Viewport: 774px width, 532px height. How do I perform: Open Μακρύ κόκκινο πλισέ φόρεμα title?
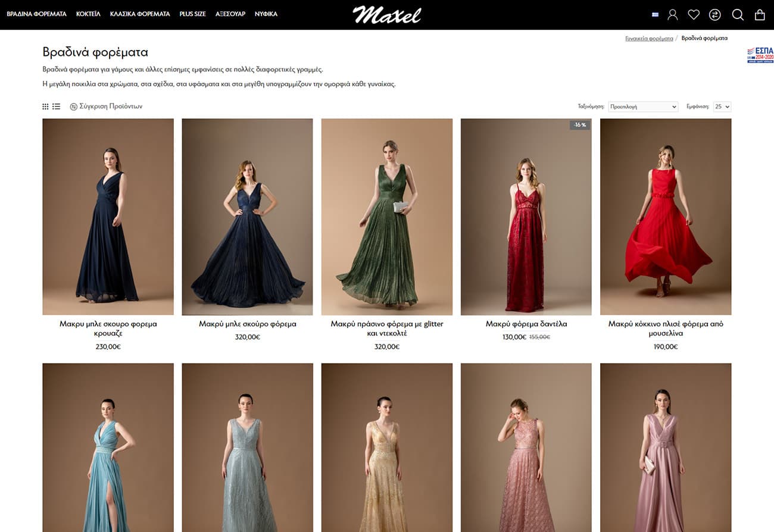tap(666, 328)
